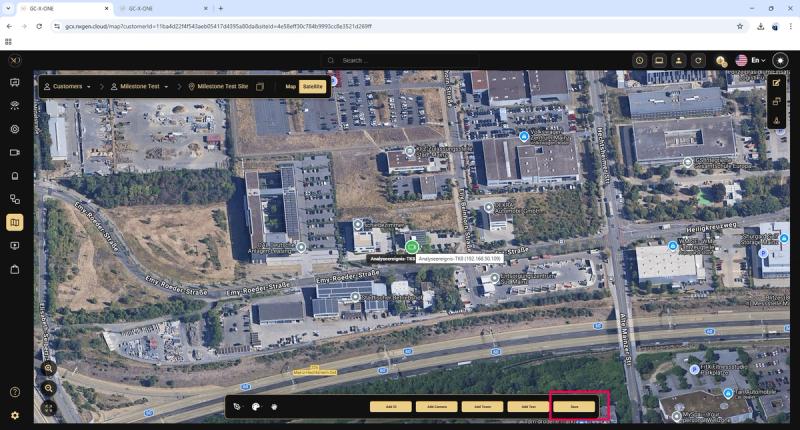This screenshot has height=430, width=800.
Task: Open browser downloads icon
Action: pyautogui.click(x=761, y=26)
